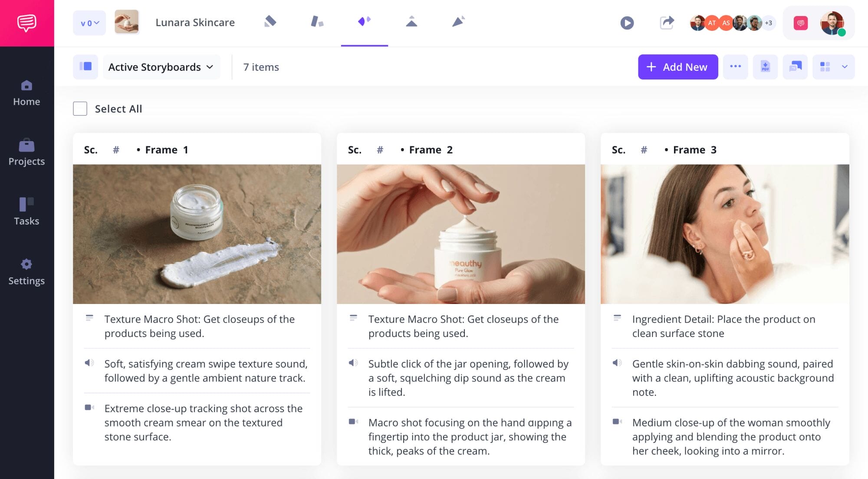Screen dimensions: 868x479
Task: Click the description icon on Frame 3
Action: 617,318
